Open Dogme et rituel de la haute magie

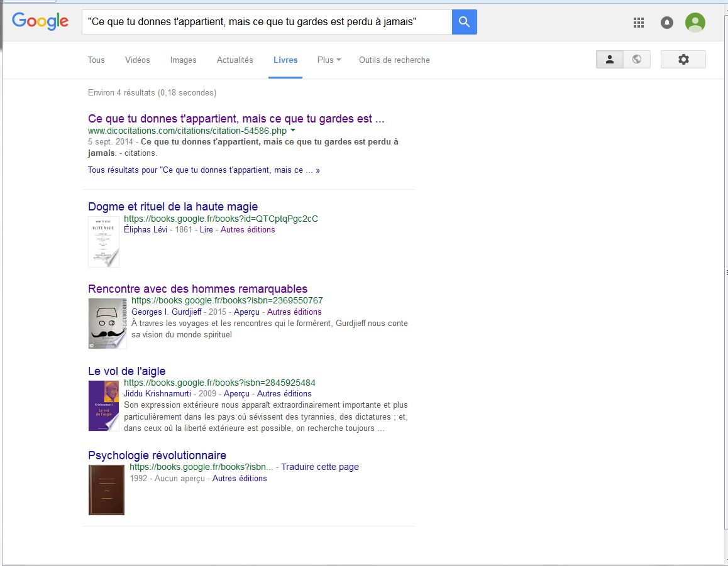pos(173,207)
